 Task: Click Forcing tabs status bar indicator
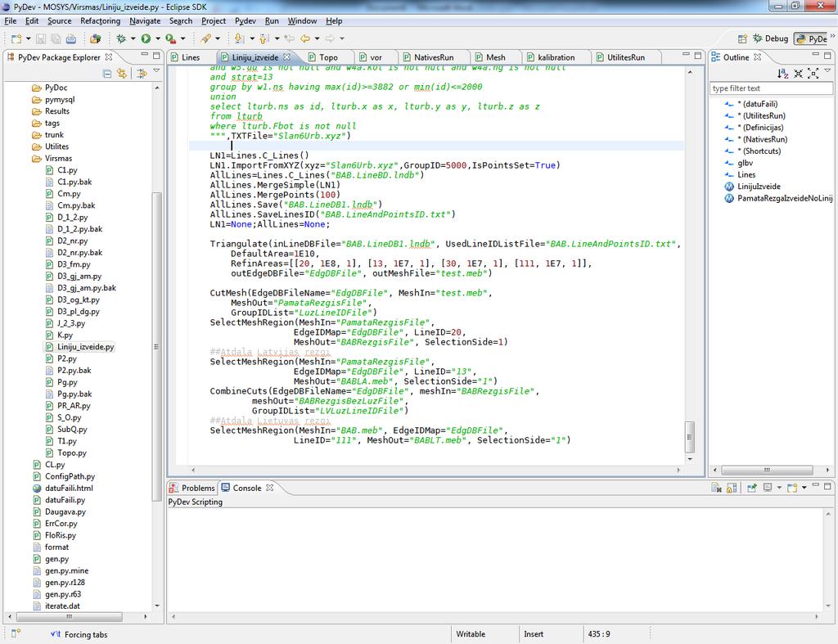click(79, 634)
